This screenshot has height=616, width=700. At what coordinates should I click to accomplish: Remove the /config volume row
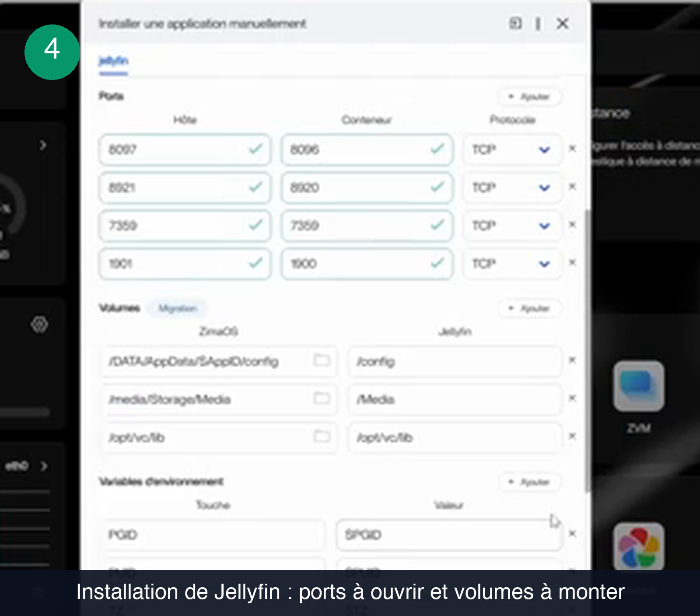tap(572, 360)
